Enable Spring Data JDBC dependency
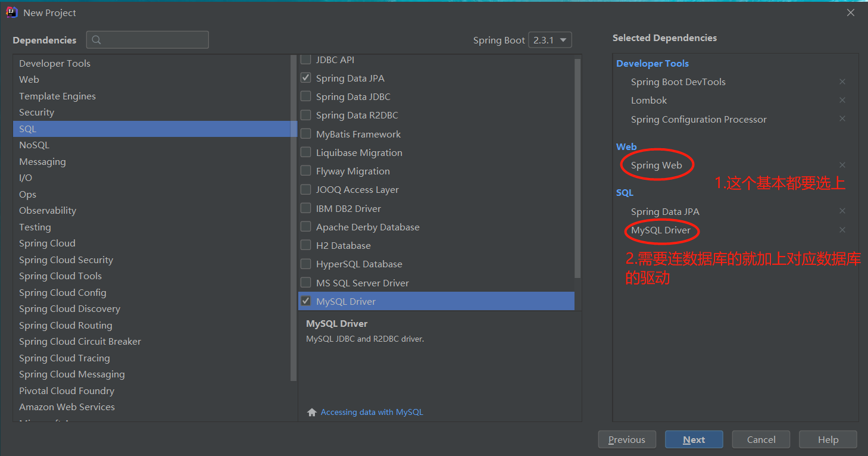This screenshot has width=868, height=456. pyautogui.click(x=305, y=96)
